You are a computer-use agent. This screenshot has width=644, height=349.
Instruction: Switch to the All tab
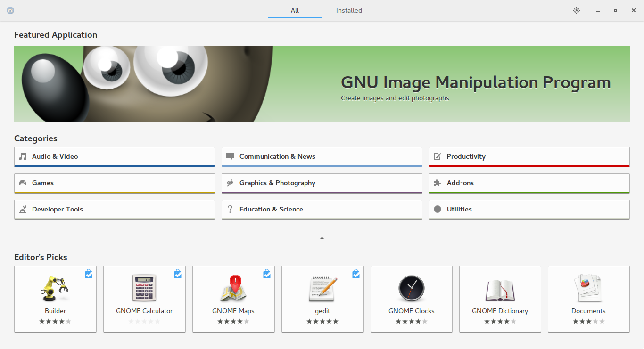tap(295, 10)
